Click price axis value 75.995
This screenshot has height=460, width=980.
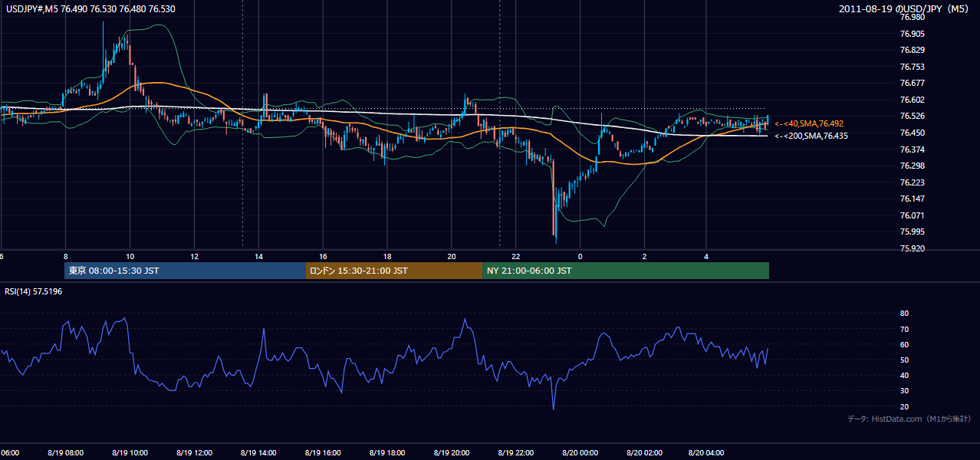(x=912, y=232)
